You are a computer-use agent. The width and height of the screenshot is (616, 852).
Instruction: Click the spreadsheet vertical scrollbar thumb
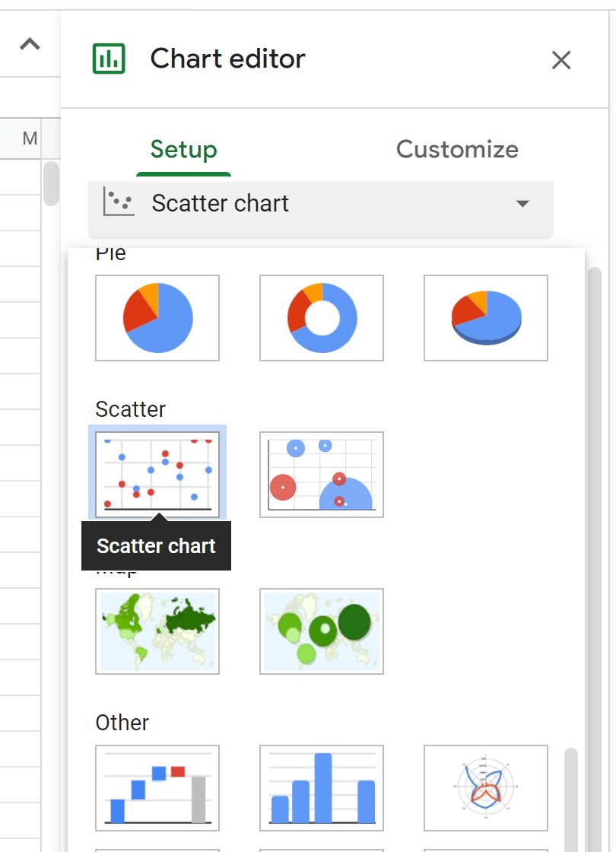(x=51, y=183)
